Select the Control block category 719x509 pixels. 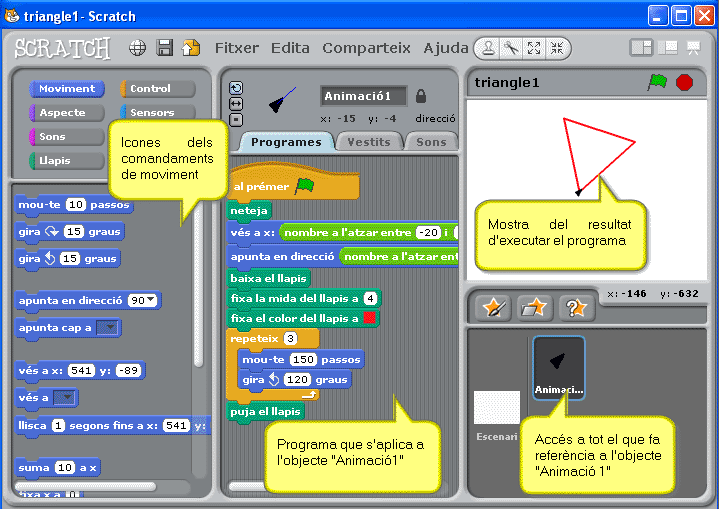pos(158,89)
